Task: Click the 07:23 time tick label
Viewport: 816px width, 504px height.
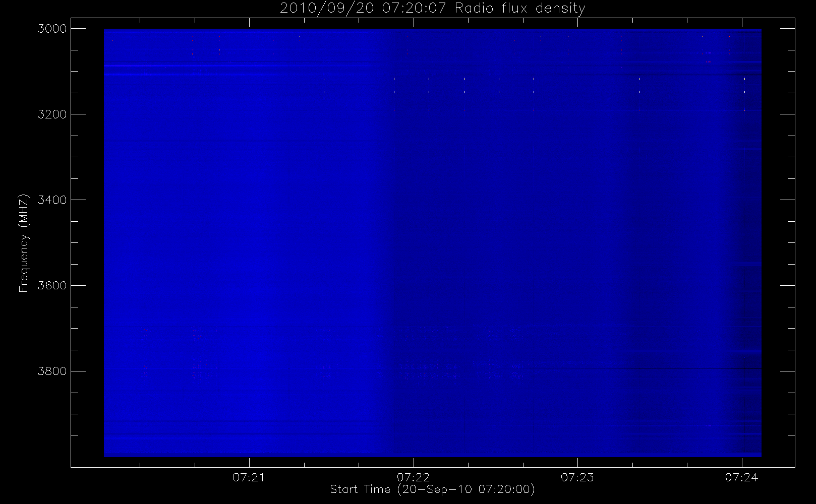Action: point(577,477)
